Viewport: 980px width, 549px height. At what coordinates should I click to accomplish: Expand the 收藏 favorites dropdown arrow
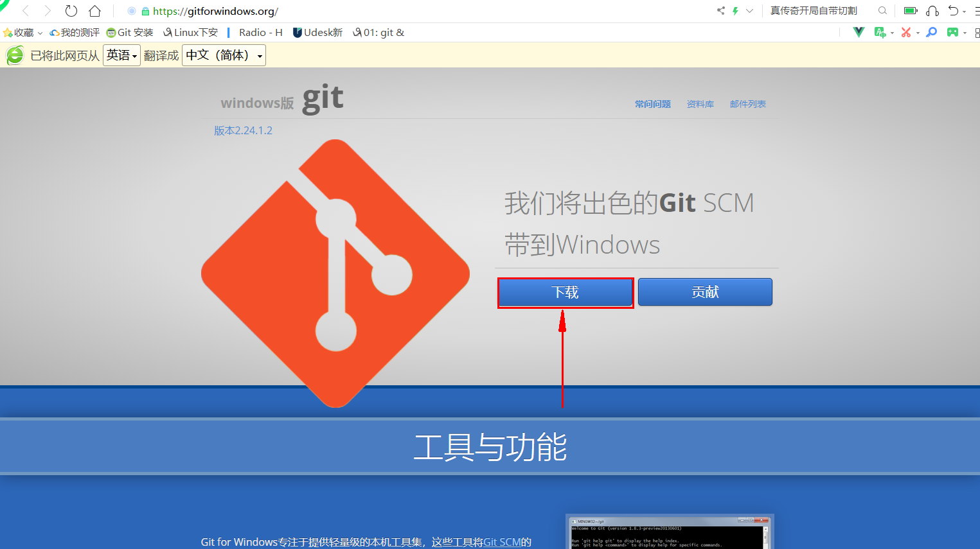tap(39, 32)
